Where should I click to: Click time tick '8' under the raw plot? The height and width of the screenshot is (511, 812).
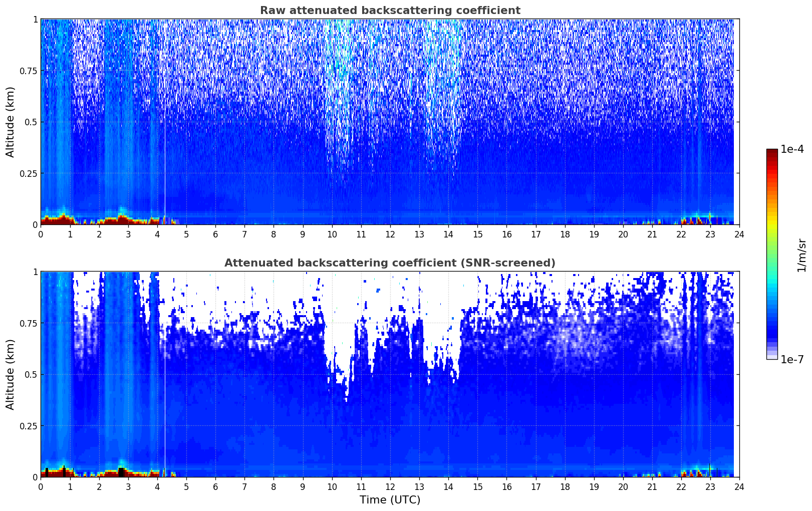click(274, 234)
